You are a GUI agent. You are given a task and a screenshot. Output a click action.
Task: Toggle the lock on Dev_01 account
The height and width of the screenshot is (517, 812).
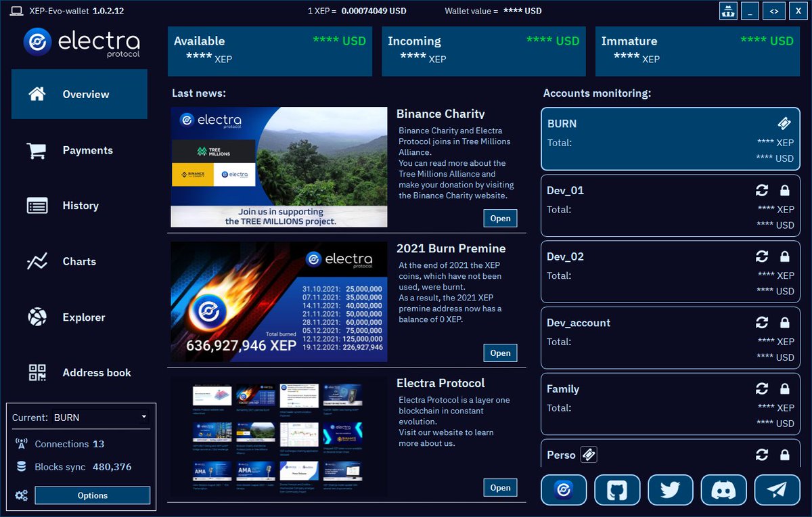point(785,190)
